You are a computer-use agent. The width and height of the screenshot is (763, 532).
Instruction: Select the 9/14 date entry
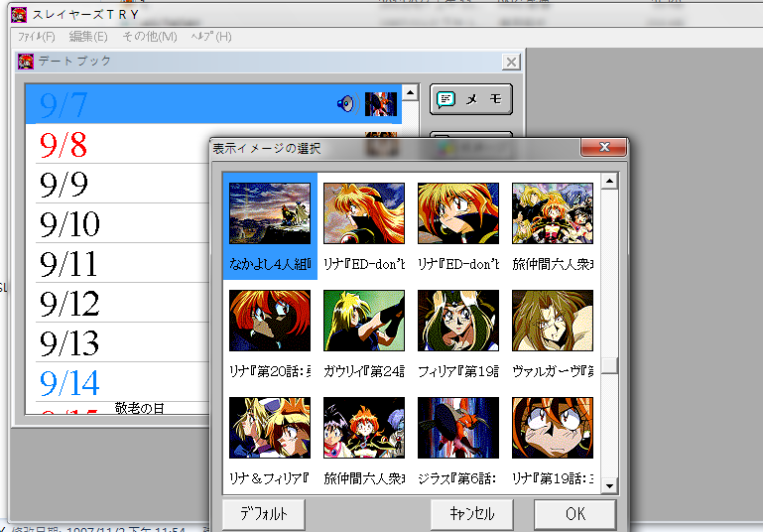click(69, 383)
